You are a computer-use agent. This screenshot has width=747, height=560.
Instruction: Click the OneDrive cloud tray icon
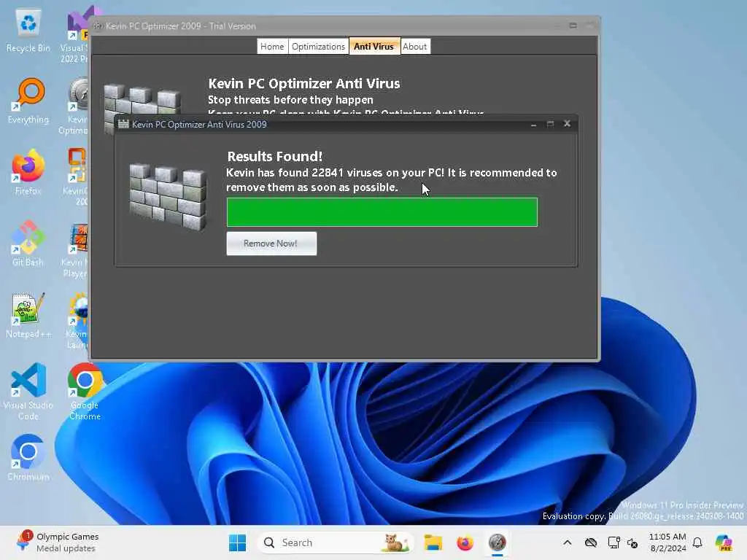tap(591, 542)
